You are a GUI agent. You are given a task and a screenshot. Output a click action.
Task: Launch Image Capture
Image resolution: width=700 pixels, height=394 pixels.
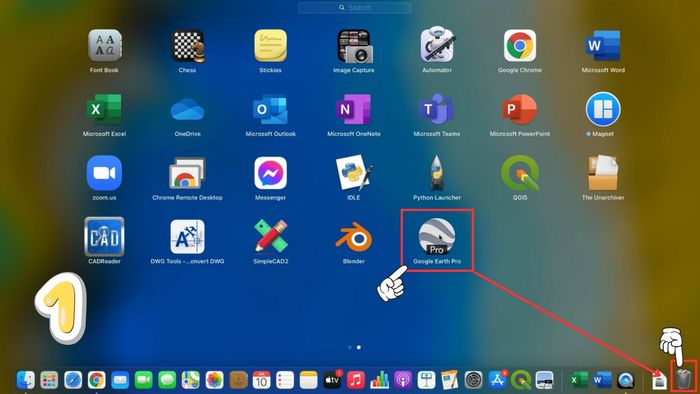[x=354, y=46]
